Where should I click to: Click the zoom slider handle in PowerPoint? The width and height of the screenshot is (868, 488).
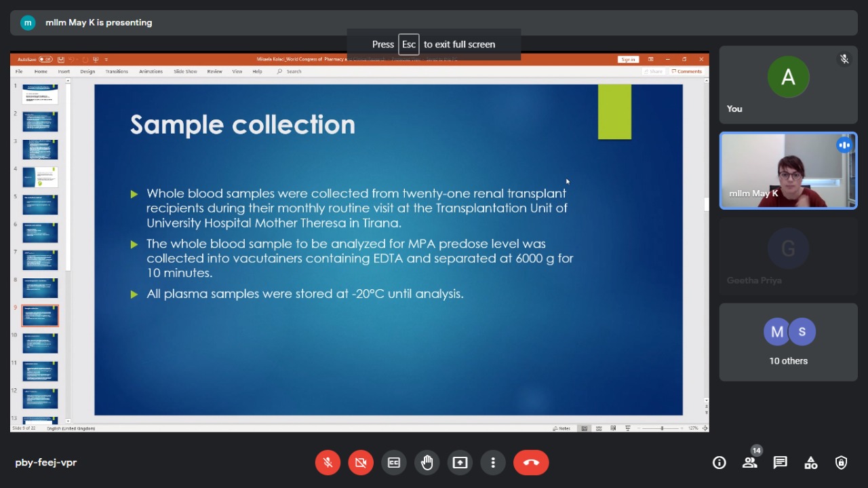[662, 428]
